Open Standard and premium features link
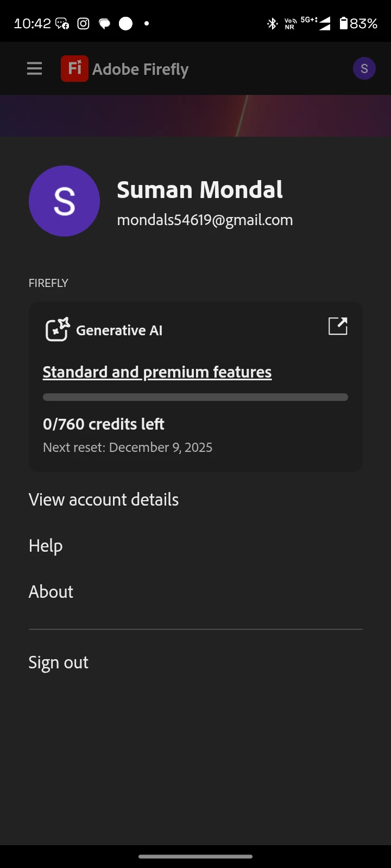Viewport: 391px width, 868px height. (x=157, y=372)
